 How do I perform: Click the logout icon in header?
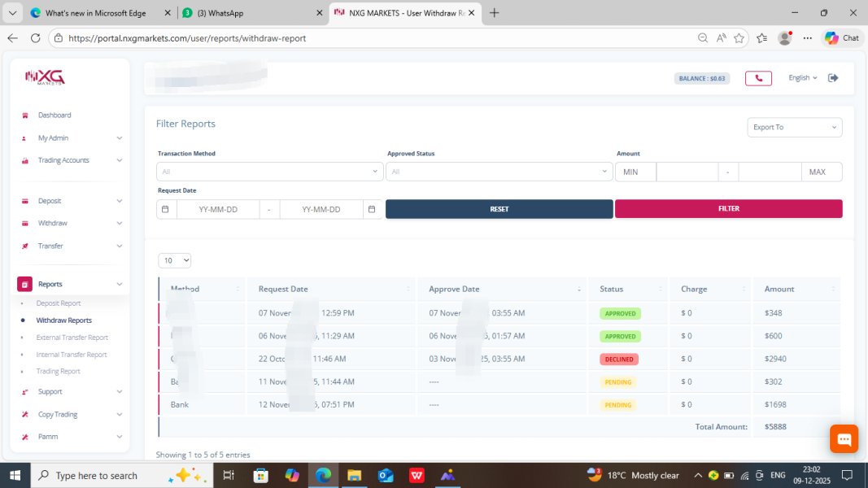833,78
